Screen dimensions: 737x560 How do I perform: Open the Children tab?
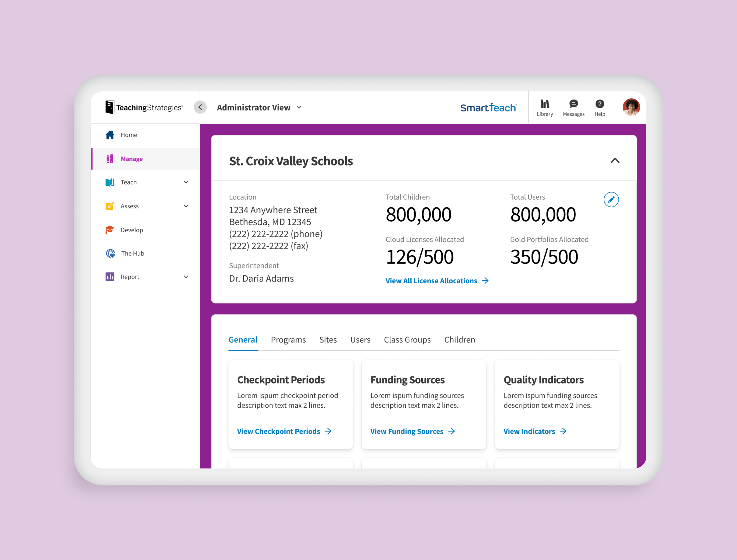[459, 340]
